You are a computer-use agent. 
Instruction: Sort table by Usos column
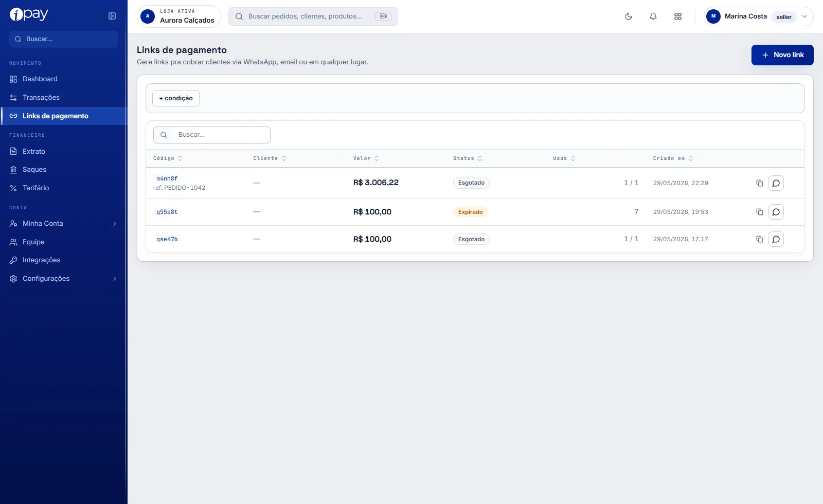pos(564,158)
